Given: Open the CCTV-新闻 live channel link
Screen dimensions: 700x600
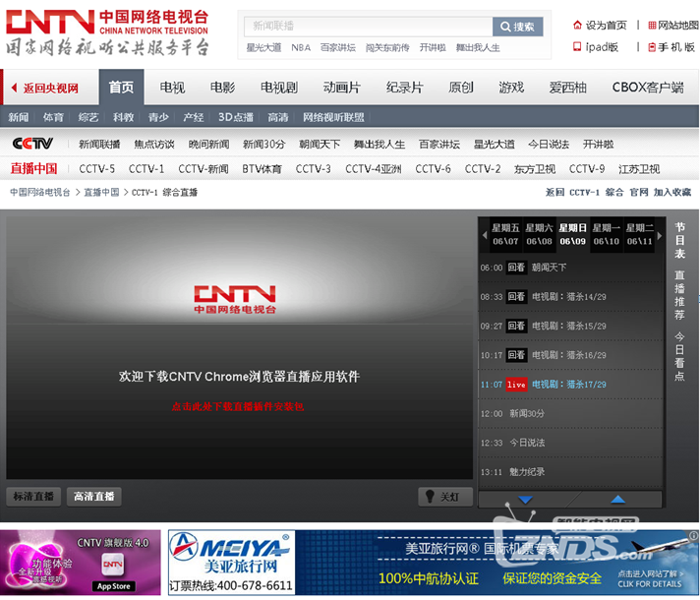Looking at the screenshot, I should [x=204, y=169].
